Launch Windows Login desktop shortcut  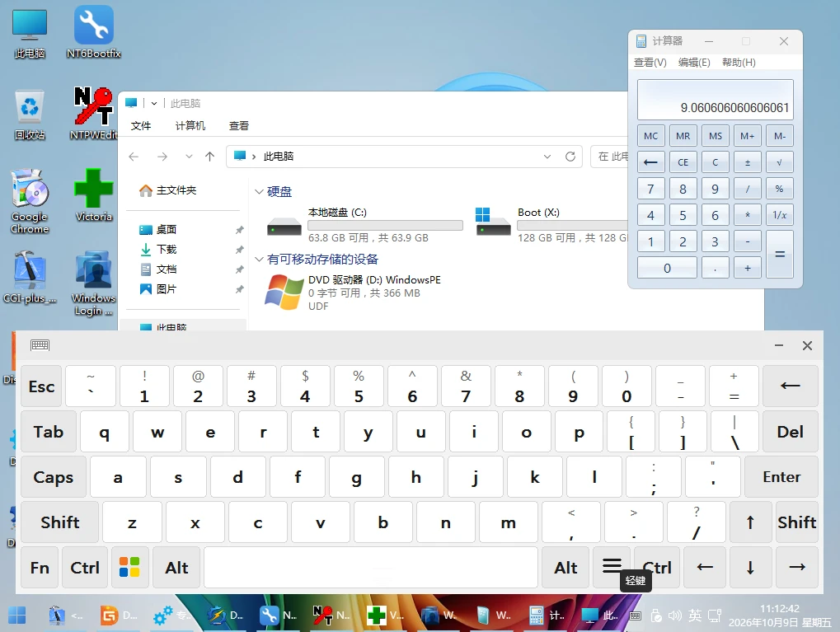tap(94, 283)
